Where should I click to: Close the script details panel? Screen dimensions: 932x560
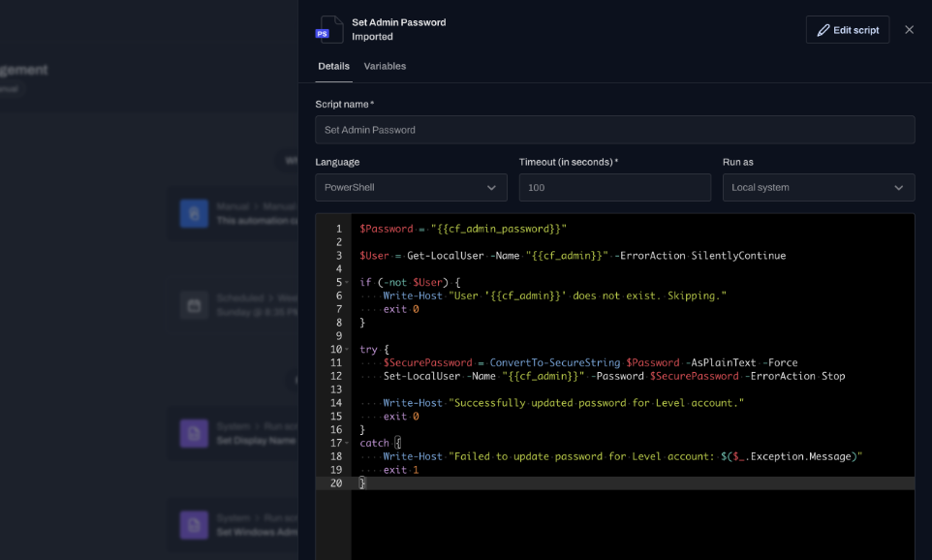pyautogui.click(x=909, y=30)
